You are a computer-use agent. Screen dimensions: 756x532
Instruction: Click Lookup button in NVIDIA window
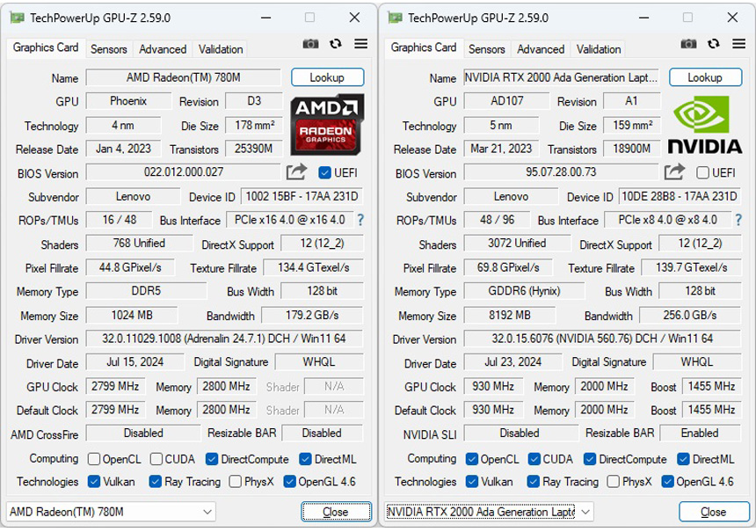click(x=705, y=77)
